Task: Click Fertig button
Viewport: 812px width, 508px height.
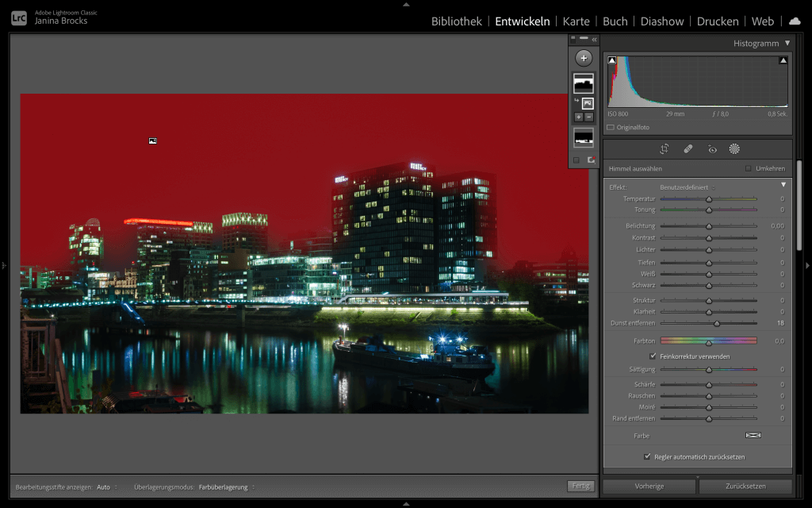Action: point(580,486)
